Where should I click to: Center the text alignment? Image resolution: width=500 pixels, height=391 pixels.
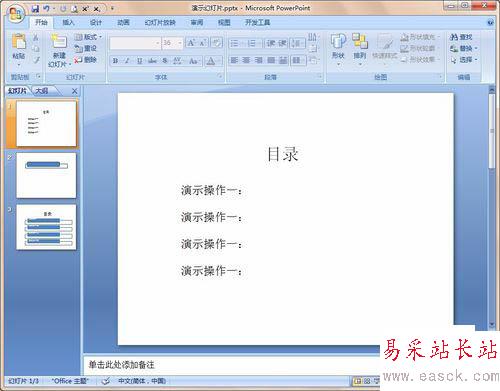[x=246, y=60]
